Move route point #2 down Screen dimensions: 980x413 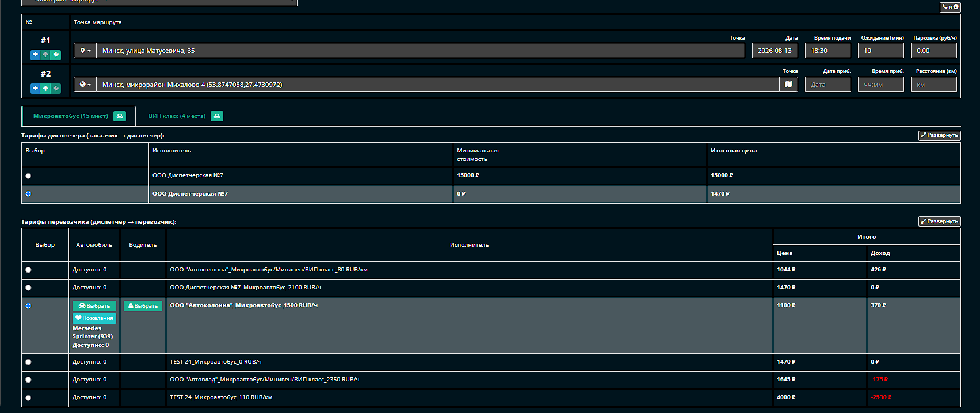tap(56, 89)
